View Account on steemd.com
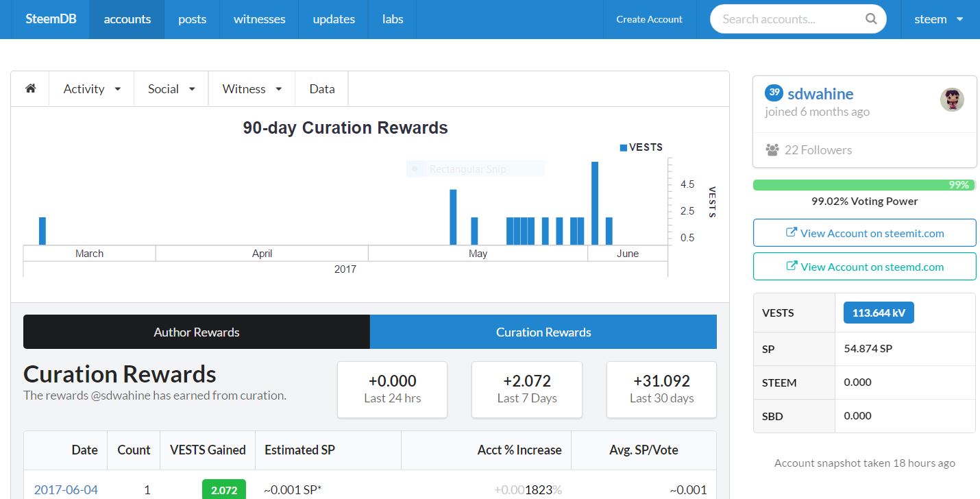The image size is (980, 499). click(x=864, y=267)
